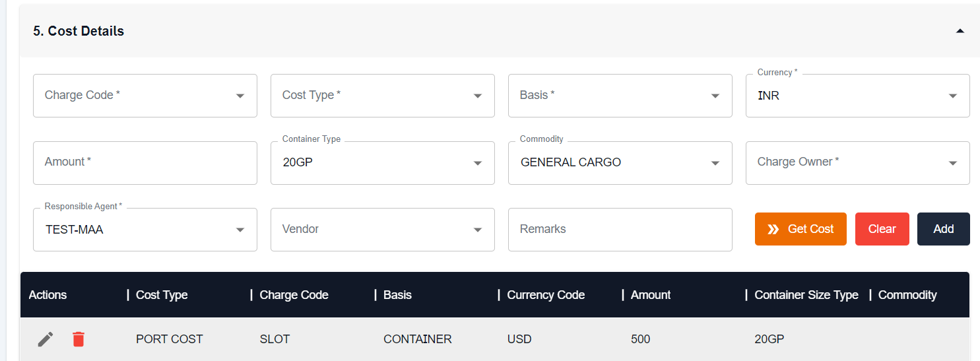
Task: Click the Currency Code column header
Action: click(546, 295)
